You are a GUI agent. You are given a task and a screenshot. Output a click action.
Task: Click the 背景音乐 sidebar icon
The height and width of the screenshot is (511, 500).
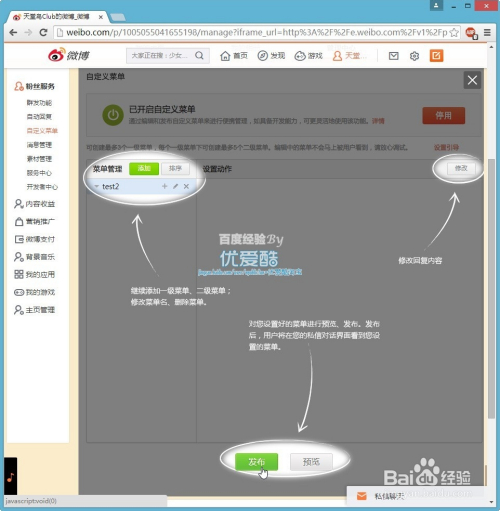(19, 257)
